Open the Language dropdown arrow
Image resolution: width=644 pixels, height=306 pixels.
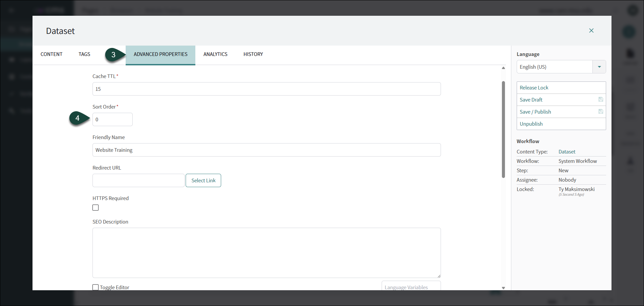pos(599,67)
